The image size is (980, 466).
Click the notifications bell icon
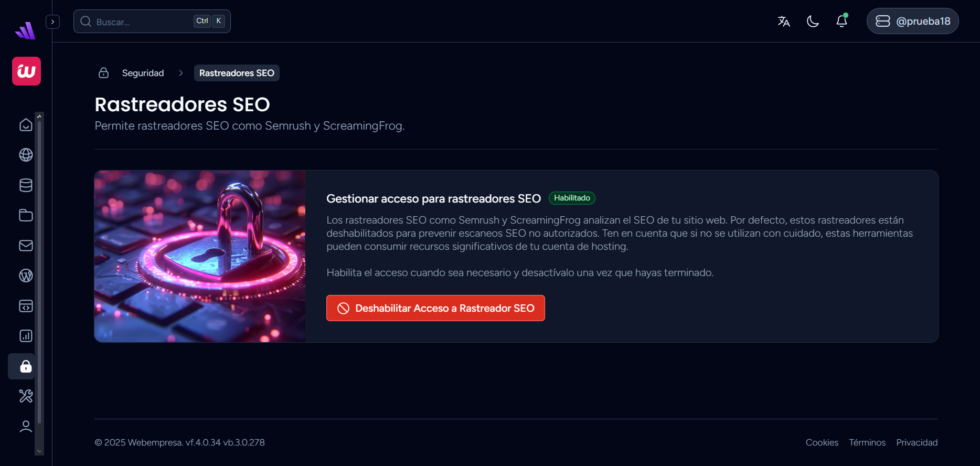tap(841, 21)
